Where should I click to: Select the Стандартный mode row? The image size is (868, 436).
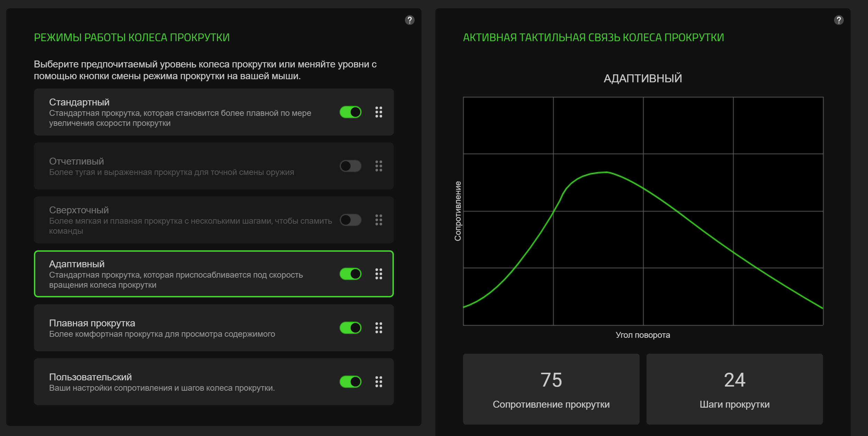point(214,112)
